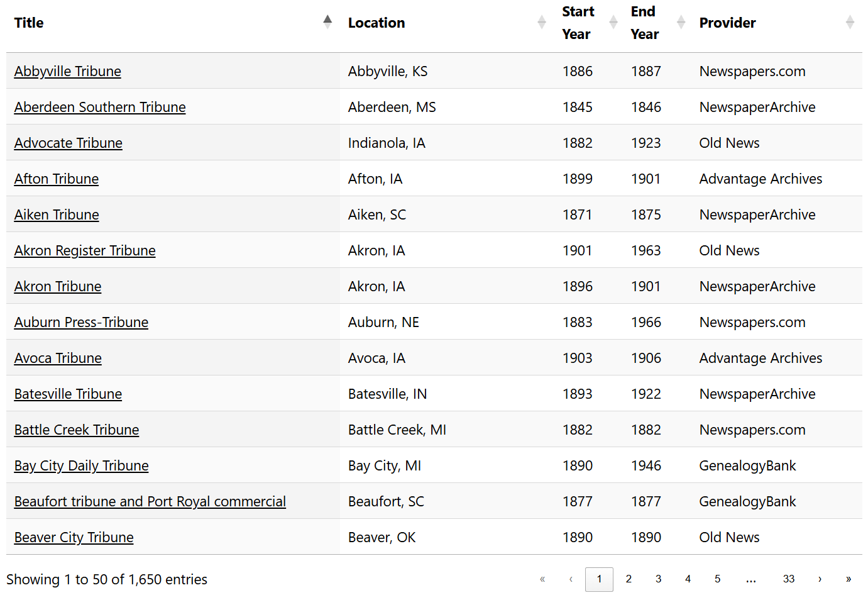Image resolution: width=868 pixels, height=595 pixels.
Task: Sort by Provider column arrows
Action: [x=850, y=23]
